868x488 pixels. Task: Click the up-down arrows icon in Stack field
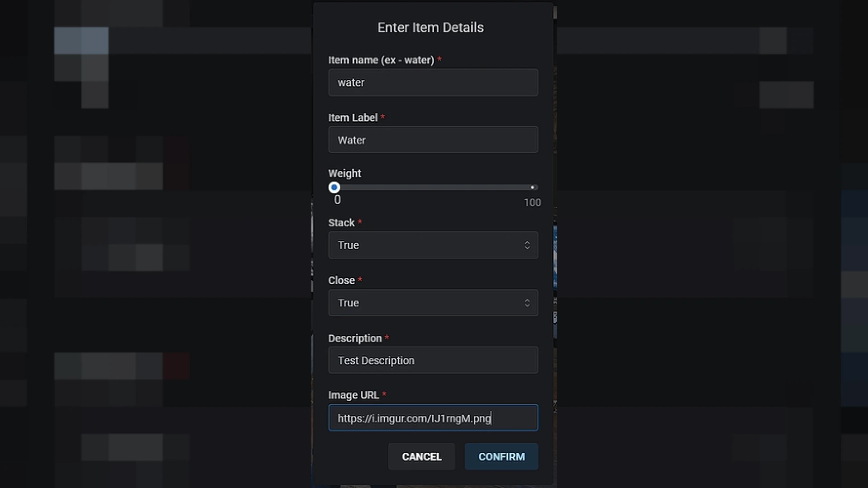pos(527,245)
